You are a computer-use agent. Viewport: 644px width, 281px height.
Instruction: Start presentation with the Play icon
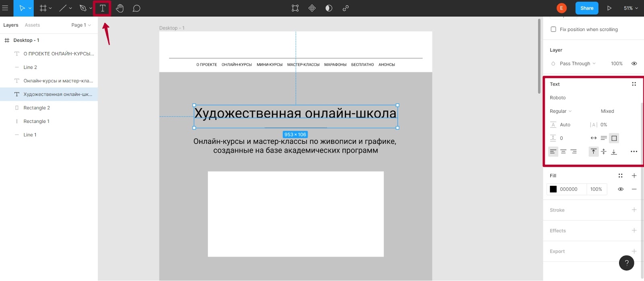point(609,8)
